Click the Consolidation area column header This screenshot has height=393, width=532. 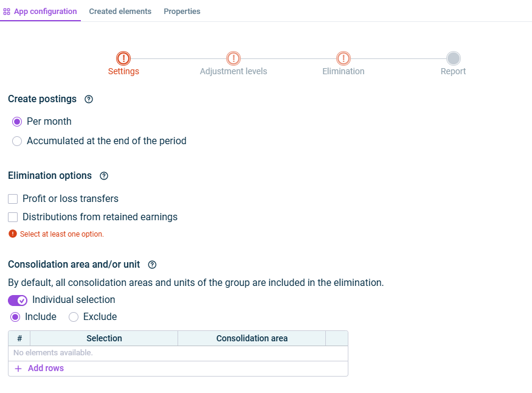(252, 338)
